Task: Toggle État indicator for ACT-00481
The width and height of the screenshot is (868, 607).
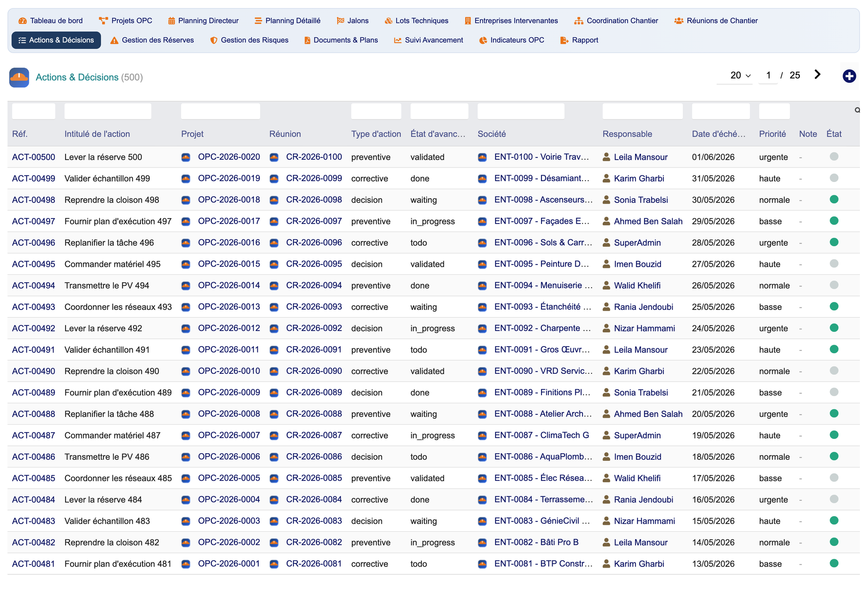Action: tap(834, 563)
